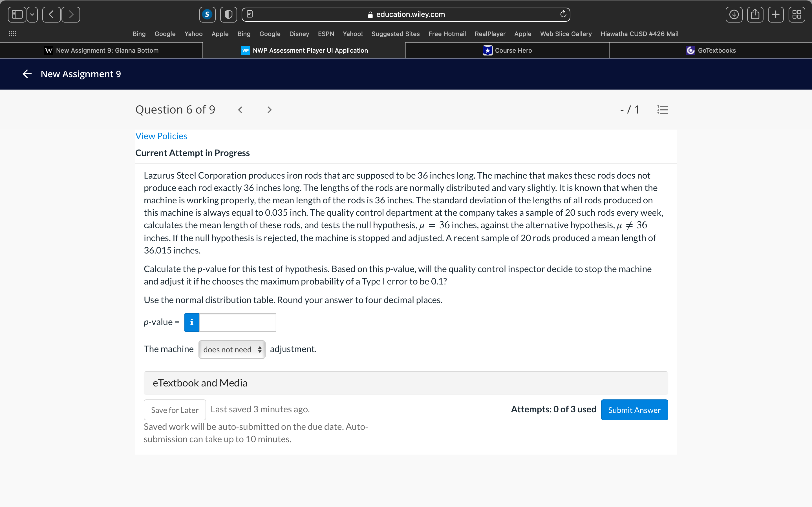Submit the answer

pyautogui.click(x=634, y=410)
